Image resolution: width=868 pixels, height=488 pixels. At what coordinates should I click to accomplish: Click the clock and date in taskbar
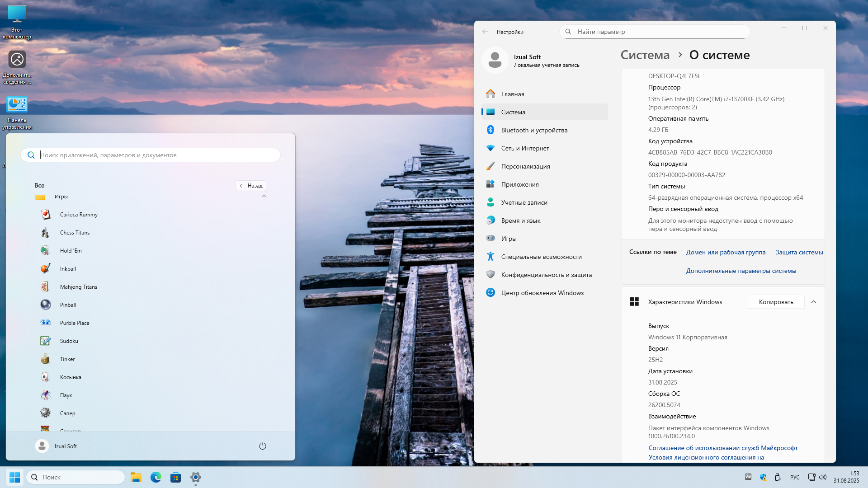coord(846,477)
